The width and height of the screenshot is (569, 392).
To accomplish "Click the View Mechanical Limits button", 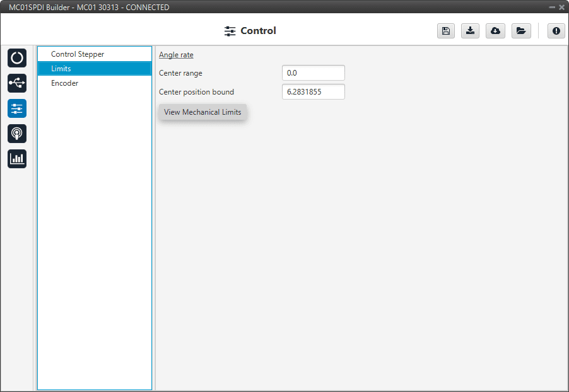I will [202, 112].
